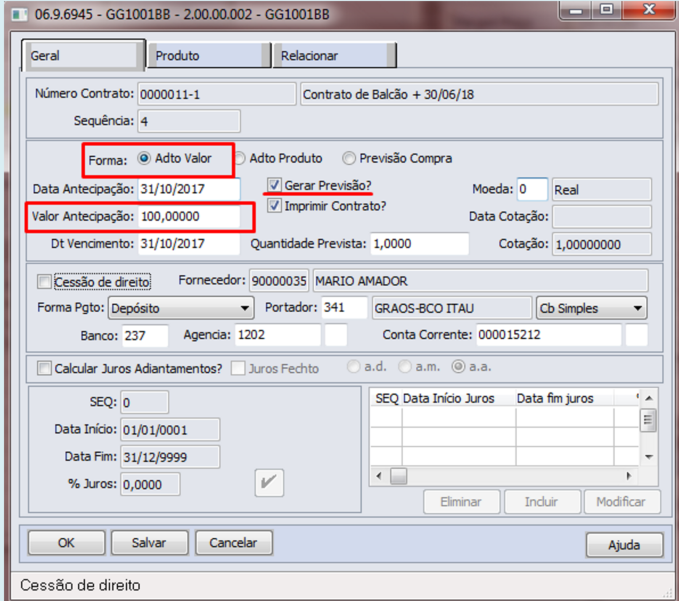The height and width of the screenshot is (601, 679).
Task: Select the a.a. interest radio button
Action: [458, 367]
